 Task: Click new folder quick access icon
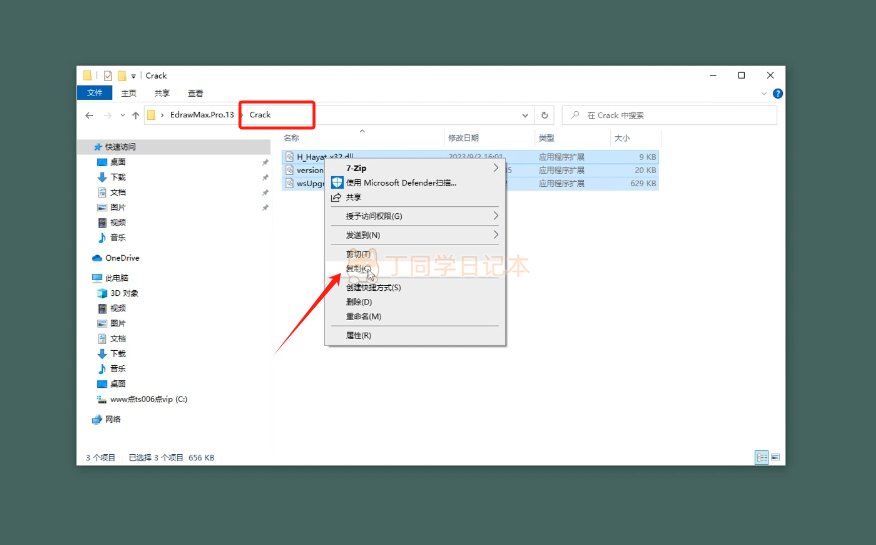click(x=122, y=75)
